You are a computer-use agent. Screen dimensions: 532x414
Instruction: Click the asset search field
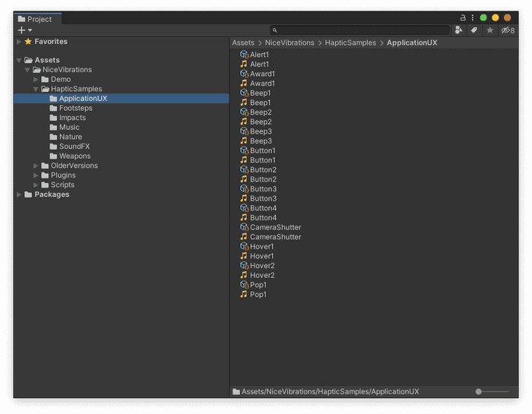[360, 30]
